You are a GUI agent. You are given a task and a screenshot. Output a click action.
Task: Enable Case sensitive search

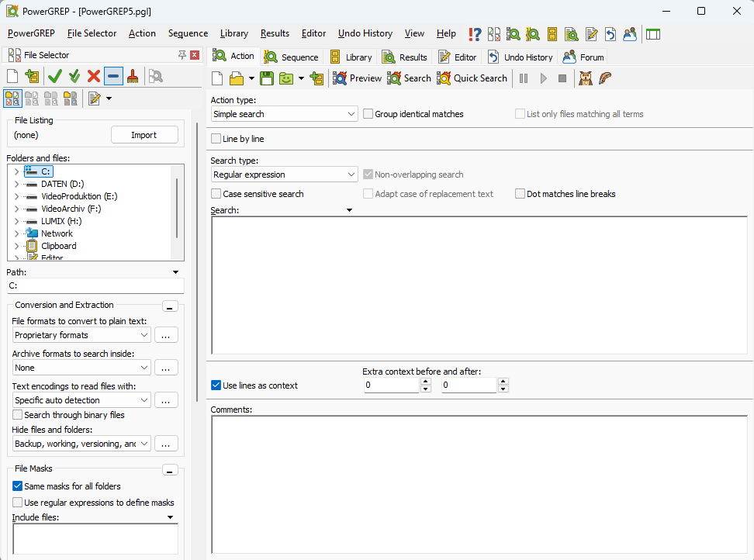click(x=216, y=193)
